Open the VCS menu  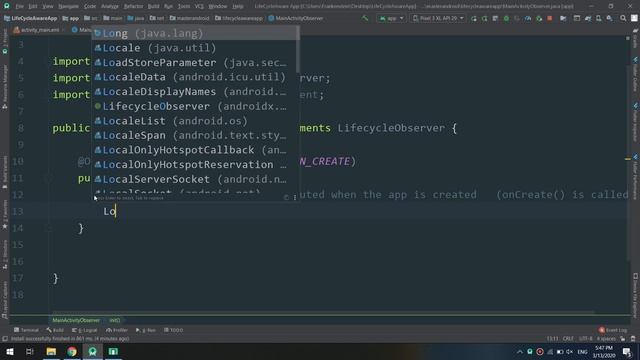(x=199, y=6)
